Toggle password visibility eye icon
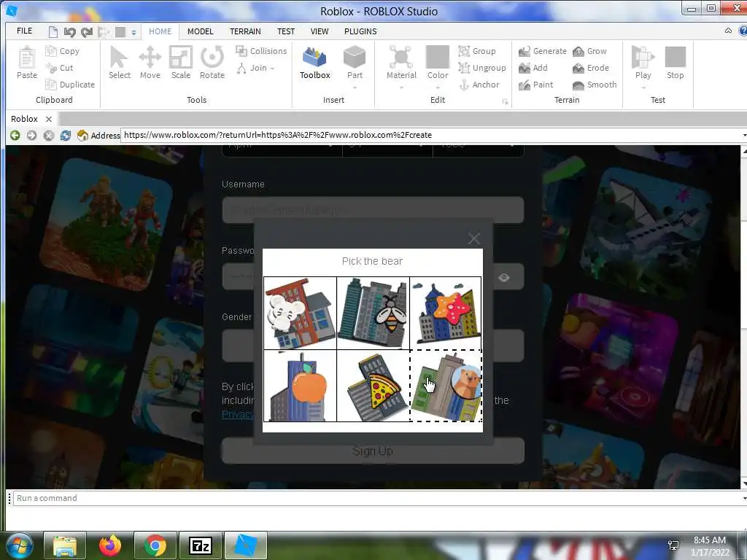Screen dimensions: 747x560 [x=503, y=277]
